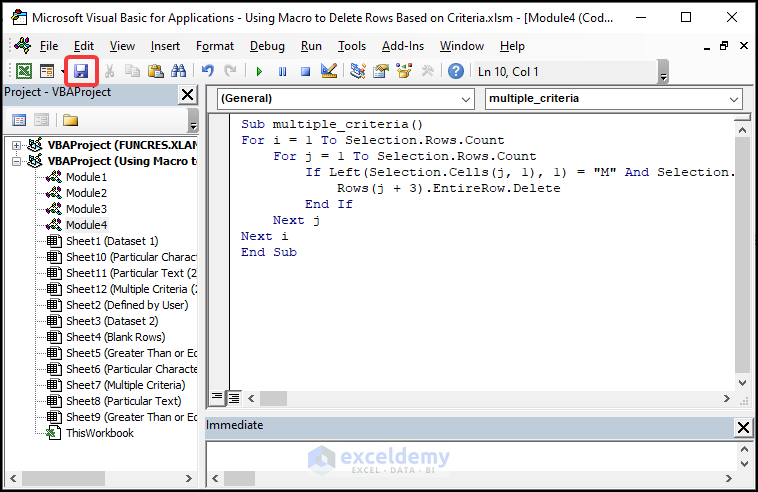Viewport: 758px width, 492px height.
Task: Close the Project - VBAProject pane
Action: [188, 95]
